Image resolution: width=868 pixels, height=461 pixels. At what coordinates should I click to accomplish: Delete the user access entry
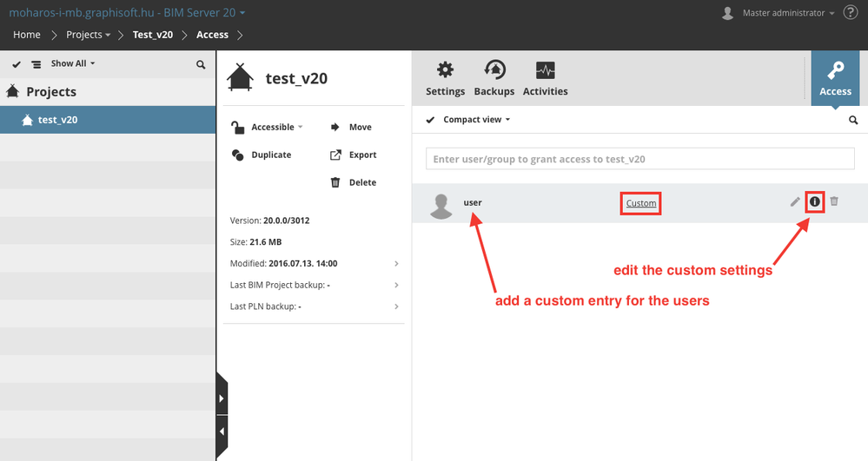834,201
